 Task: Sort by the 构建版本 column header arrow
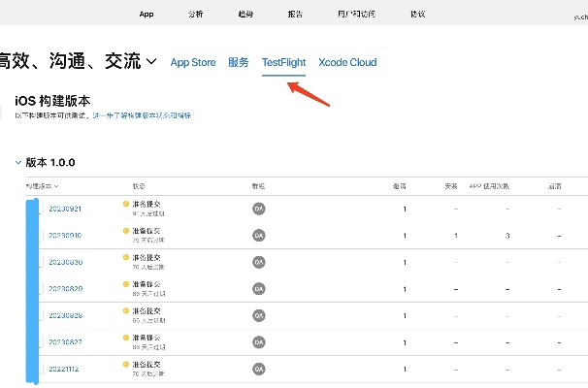tap(56, 185)
